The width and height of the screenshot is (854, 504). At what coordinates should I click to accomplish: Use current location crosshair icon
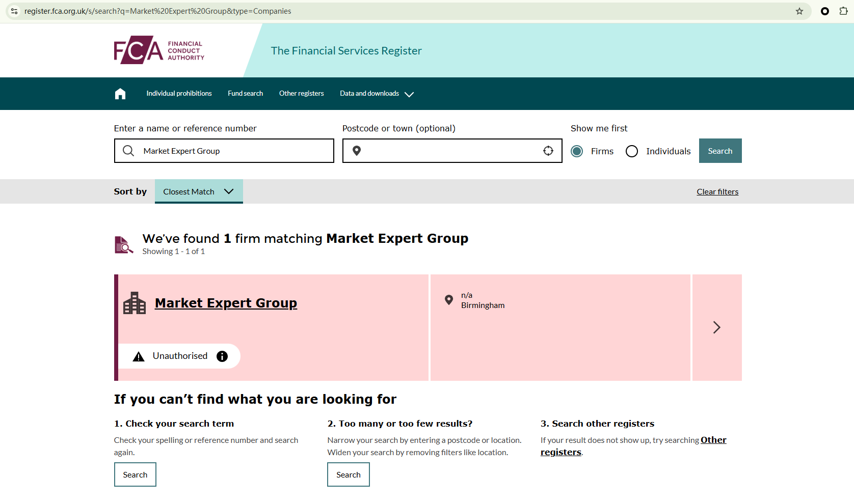[x=548, y=151]
